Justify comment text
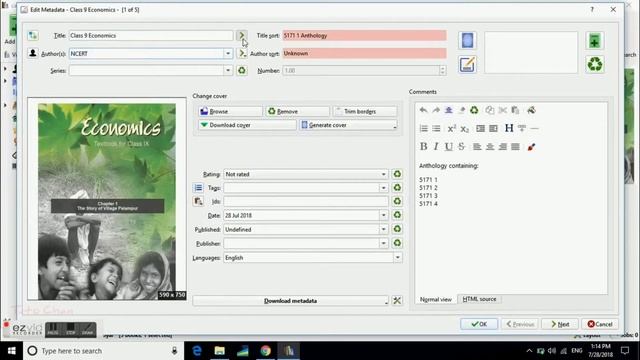Screen dimensions: 640x360 pyautogui.click(x=515, y=147)
